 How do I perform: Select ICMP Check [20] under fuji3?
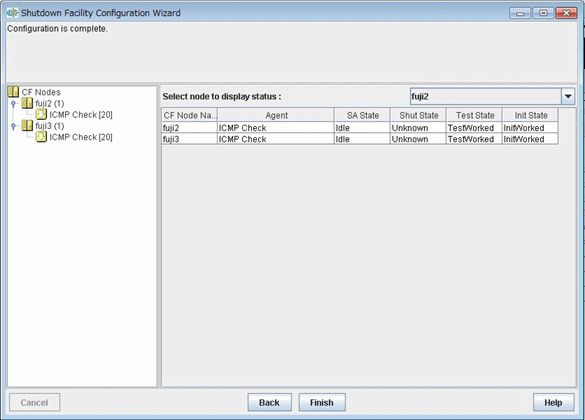click(x=81, y=137)
